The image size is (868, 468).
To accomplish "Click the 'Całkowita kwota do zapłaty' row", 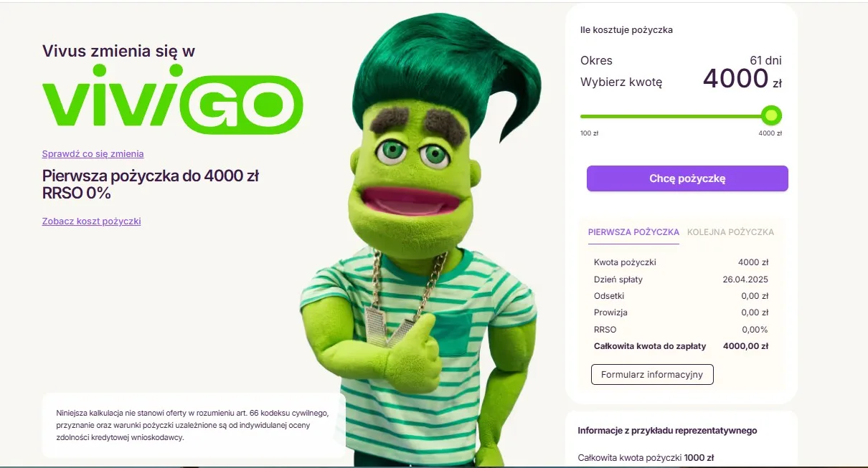I will pos(681,346).
